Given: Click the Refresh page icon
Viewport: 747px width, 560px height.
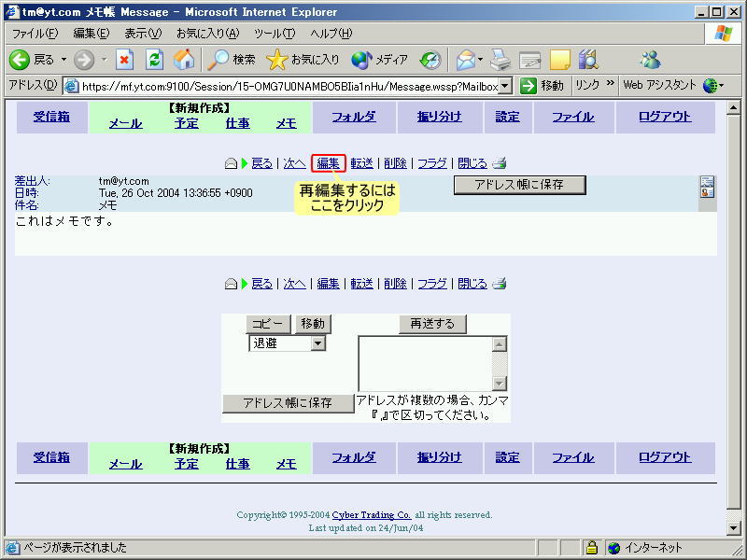Looking at the screenshot, I should pos(155,60).
